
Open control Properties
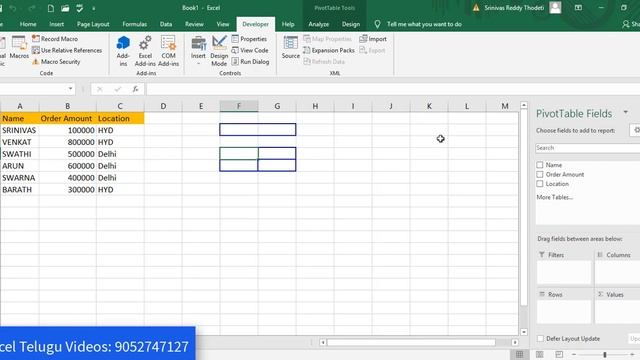pos(249,39)
